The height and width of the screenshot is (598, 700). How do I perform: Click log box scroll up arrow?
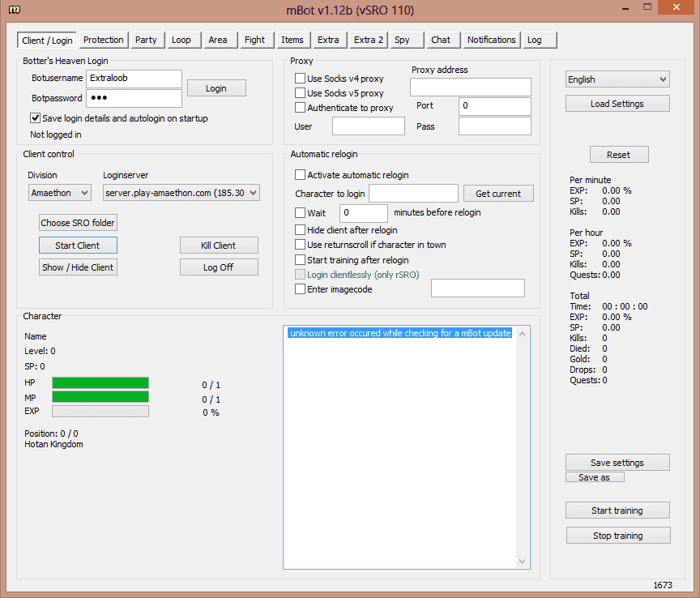point(522,334)
